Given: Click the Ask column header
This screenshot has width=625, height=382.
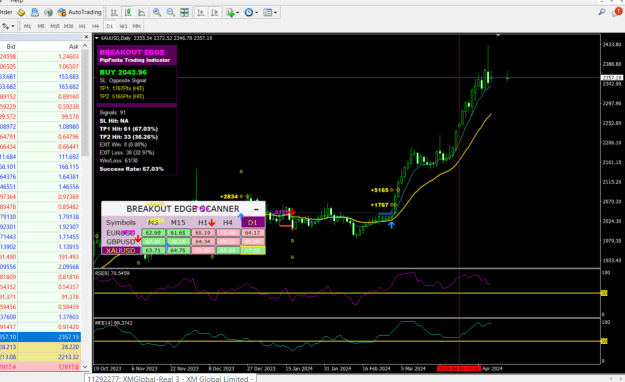Looking at the screenshot, I should [x=49, y=47].
